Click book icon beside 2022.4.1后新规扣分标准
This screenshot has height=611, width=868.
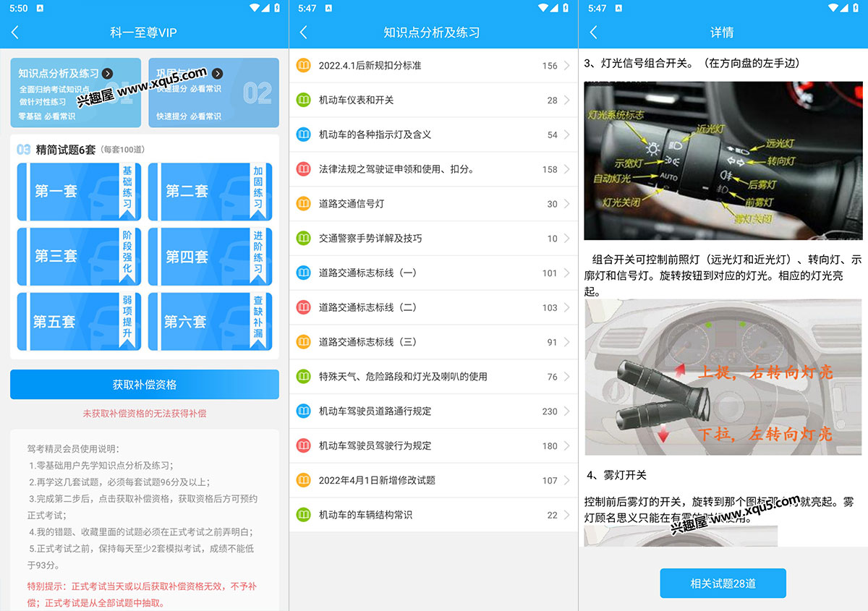click(x=304, y=65)
